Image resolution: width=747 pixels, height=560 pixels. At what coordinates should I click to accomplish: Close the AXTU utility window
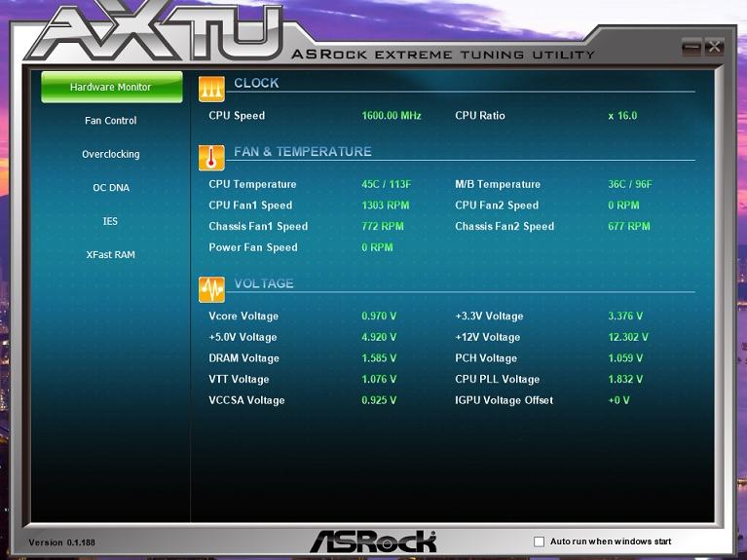pyautogui.click(x=714, y=47)
